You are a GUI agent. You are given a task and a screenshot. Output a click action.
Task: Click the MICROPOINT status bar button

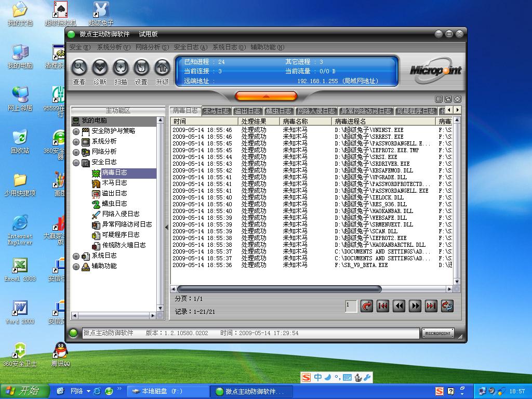click(438, 333)
